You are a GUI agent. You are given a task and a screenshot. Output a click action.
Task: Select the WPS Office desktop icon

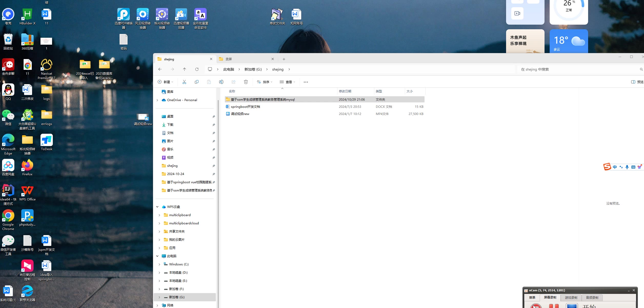pos(27,193)
